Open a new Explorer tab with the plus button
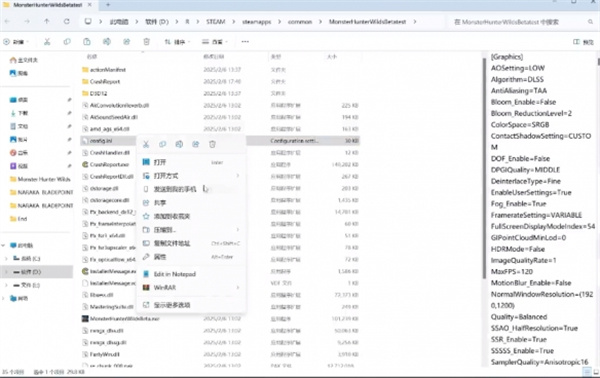The width and height of the screenshot is (600, 378). click(108, 5)
